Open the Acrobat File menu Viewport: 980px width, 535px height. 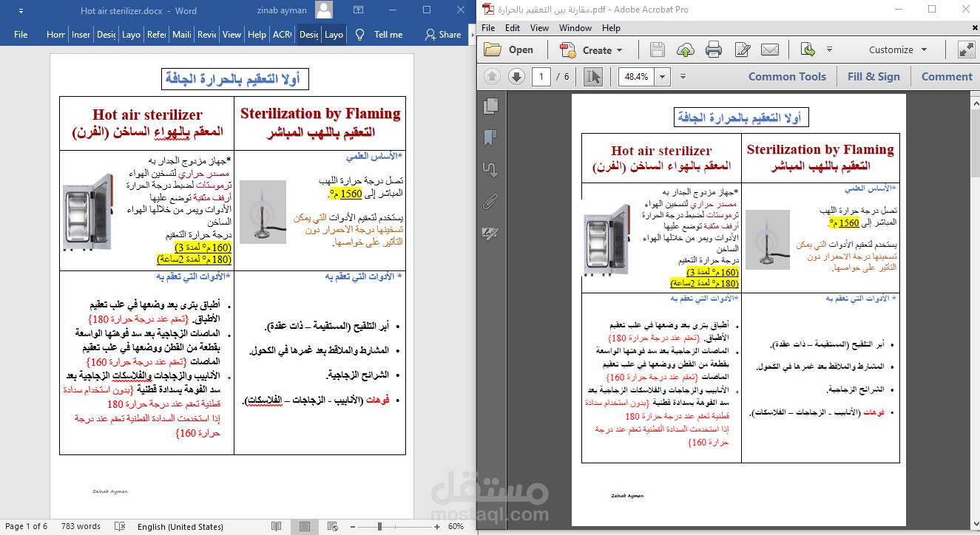pos(488,28)
